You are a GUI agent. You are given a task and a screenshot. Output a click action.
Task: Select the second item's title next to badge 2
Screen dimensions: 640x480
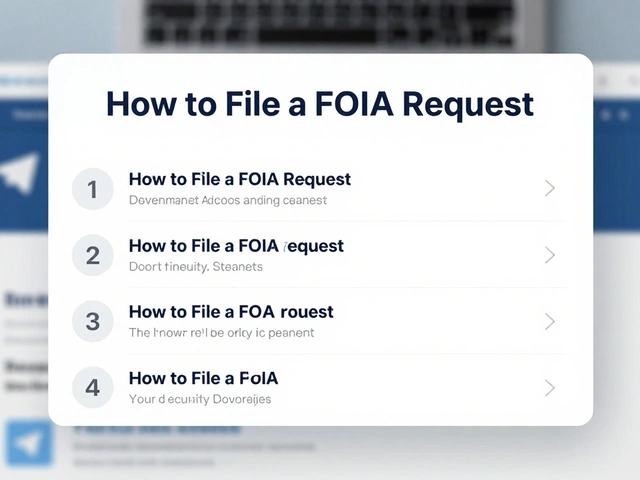tap(236, 246)
